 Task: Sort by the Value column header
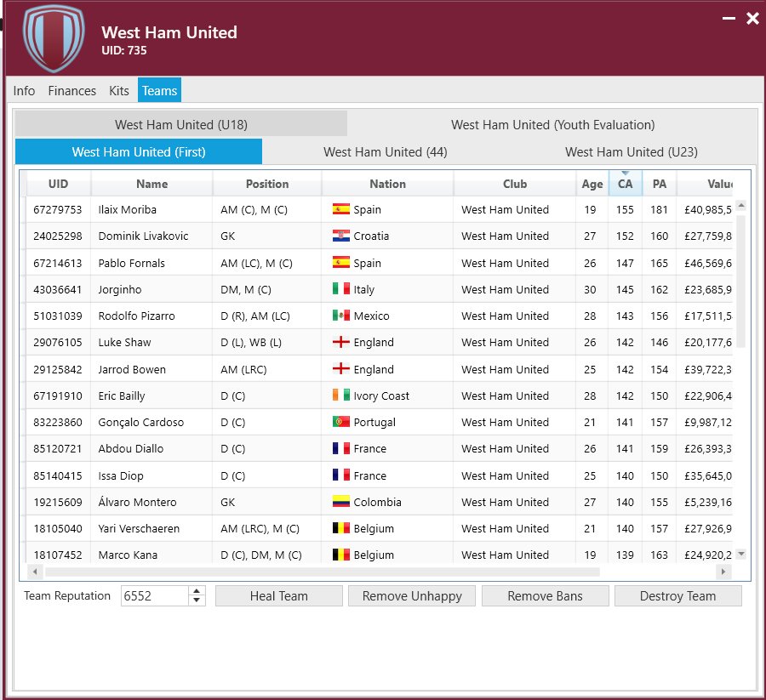click(705, 184)
